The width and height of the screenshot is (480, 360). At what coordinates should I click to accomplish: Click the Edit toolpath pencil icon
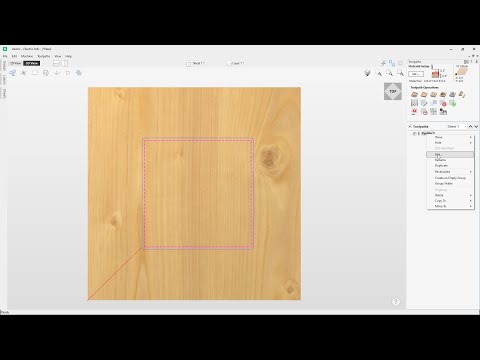click(x=424, y=103)
